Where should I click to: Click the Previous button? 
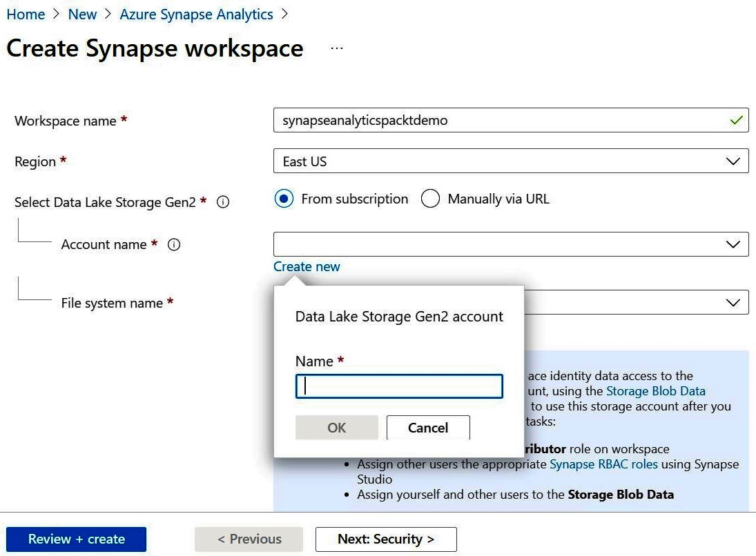click(249, 539)
